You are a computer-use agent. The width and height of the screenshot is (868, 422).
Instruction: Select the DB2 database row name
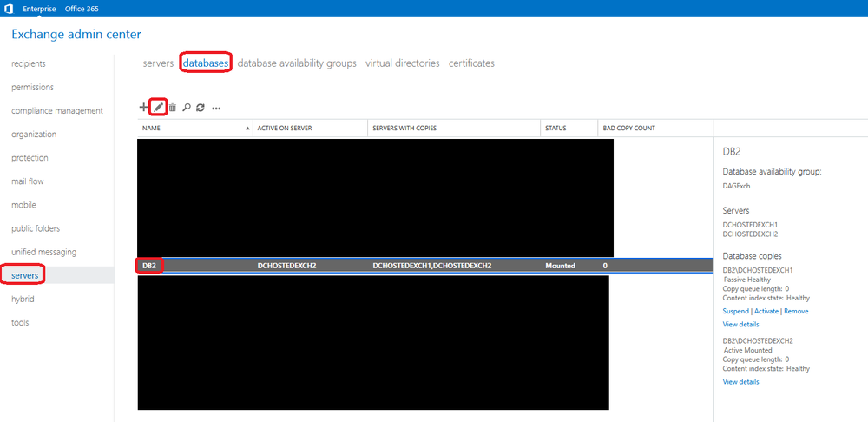click(x=149, y=266)
